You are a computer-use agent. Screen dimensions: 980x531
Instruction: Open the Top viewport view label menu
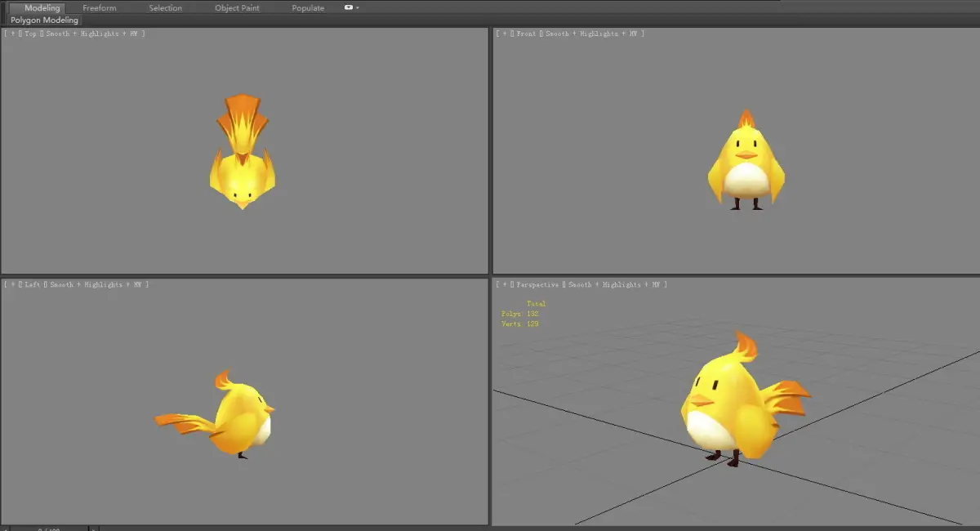(31, 33)
